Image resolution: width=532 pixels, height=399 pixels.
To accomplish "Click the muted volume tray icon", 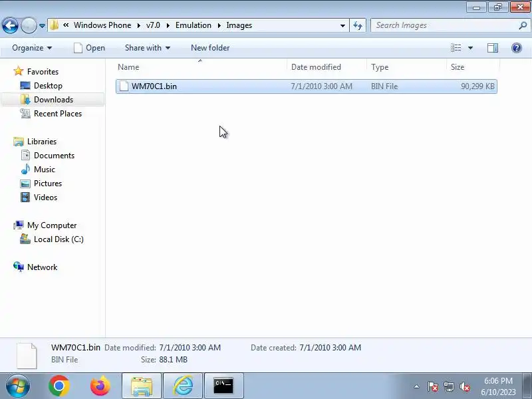I will click(x=464, y=386).
